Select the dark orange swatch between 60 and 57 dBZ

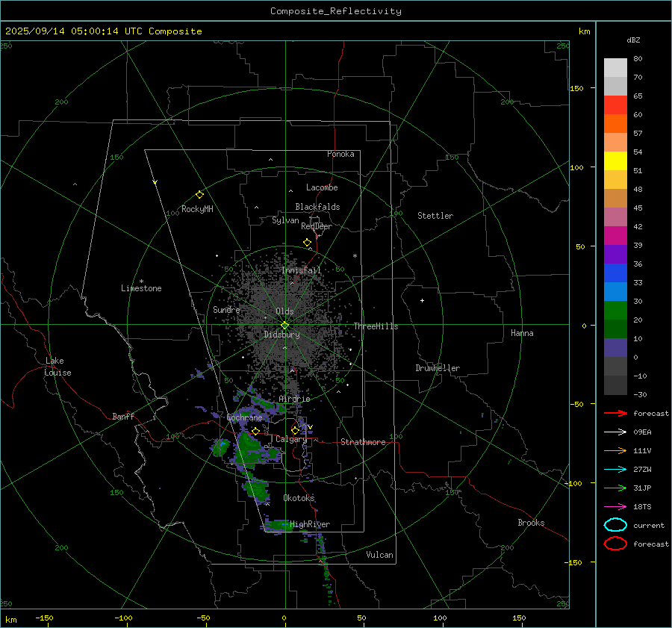coord(615,124)
